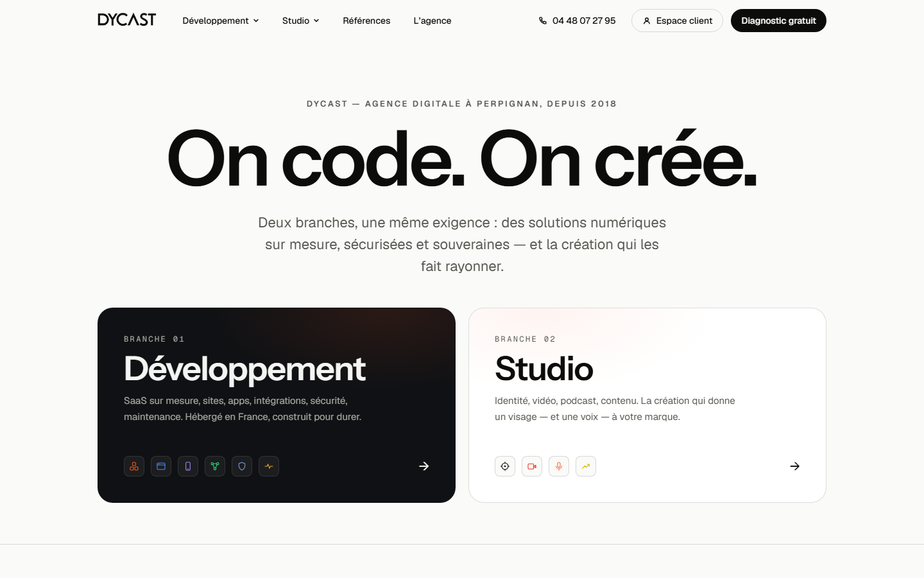Click the phone handset icon

543,21
